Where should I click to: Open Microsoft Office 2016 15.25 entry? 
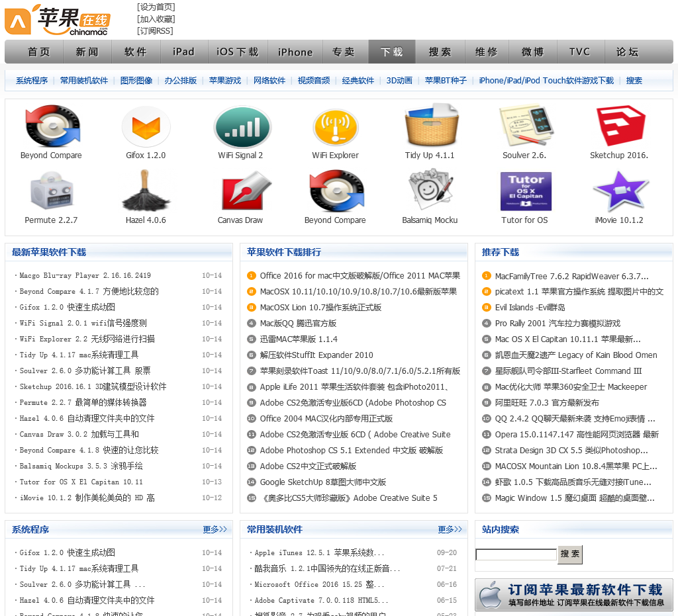pos(318,584)
